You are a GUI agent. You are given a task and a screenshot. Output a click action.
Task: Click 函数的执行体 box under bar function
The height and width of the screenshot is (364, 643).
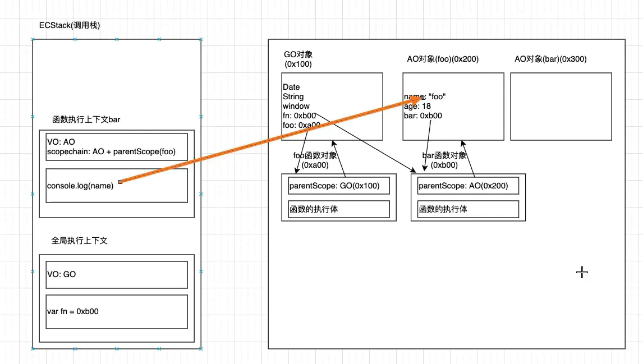coord(468,209)
